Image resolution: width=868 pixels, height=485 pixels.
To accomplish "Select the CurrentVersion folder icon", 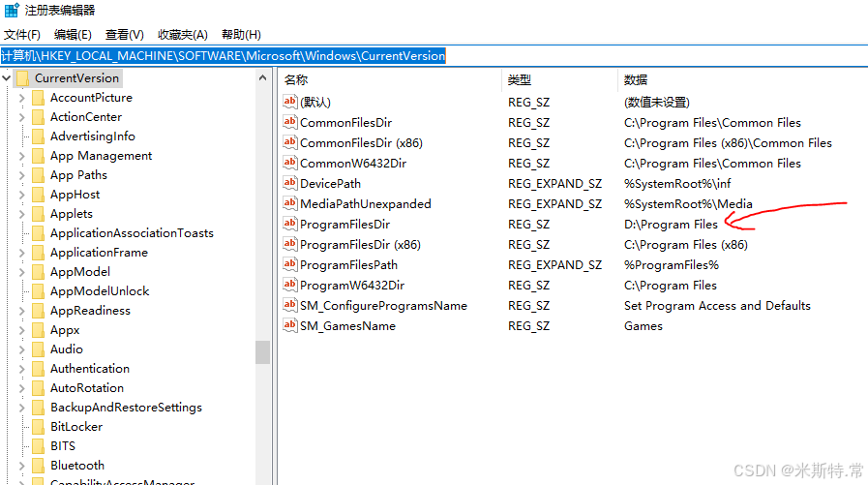I will [x=22, y=78].
